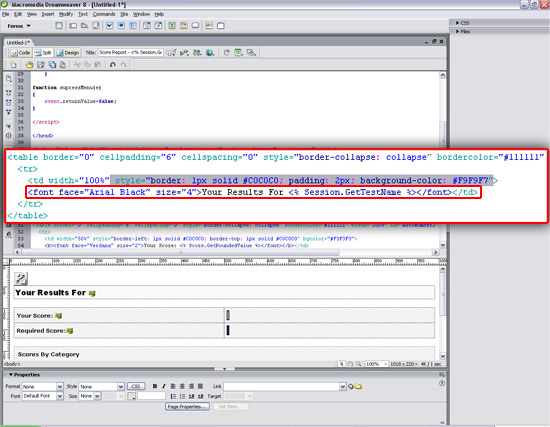The height and width of the screenshot is (427, 550).
Task: Justify text in Properties
Action: pos(200,386)
